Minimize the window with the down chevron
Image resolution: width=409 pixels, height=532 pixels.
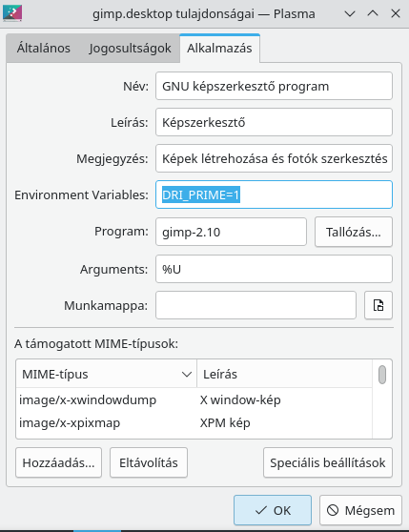(350, 13)
